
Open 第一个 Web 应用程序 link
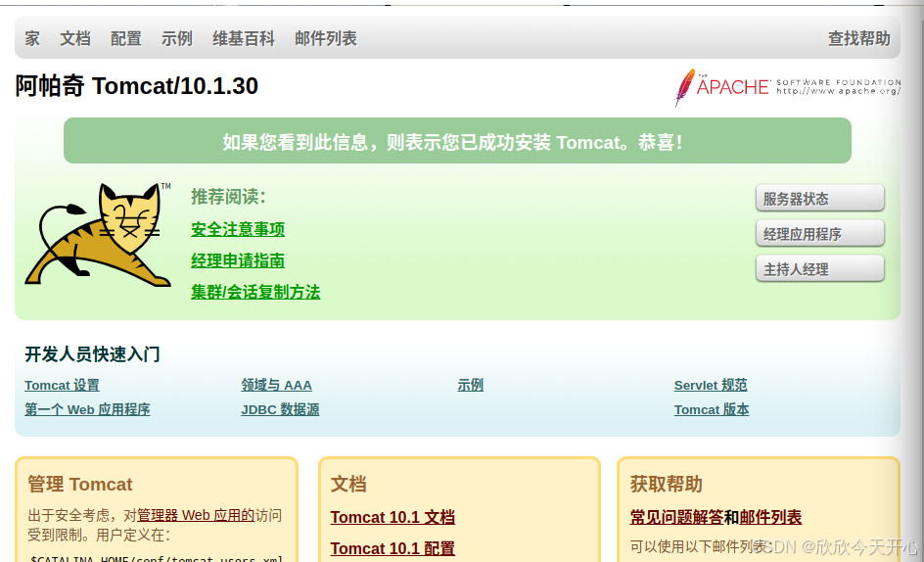point(87,409)
